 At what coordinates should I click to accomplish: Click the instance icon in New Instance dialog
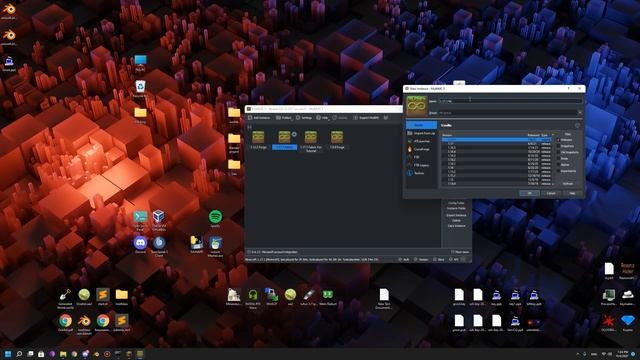click(416, 106)
